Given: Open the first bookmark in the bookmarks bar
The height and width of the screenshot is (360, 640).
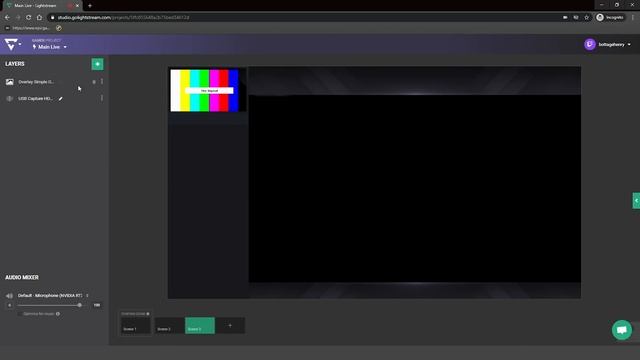Looking at the screenshot, I should pos(27,28).
